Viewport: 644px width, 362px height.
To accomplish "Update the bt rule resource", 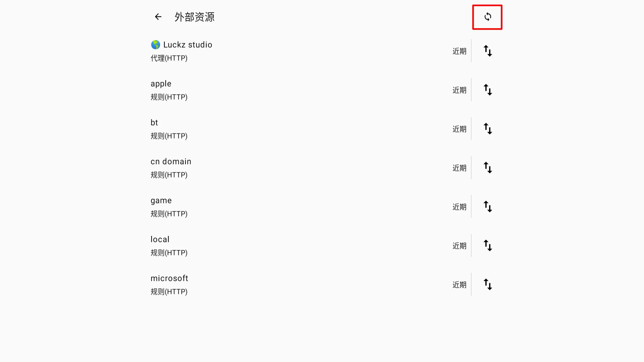I will coord(487,129).
